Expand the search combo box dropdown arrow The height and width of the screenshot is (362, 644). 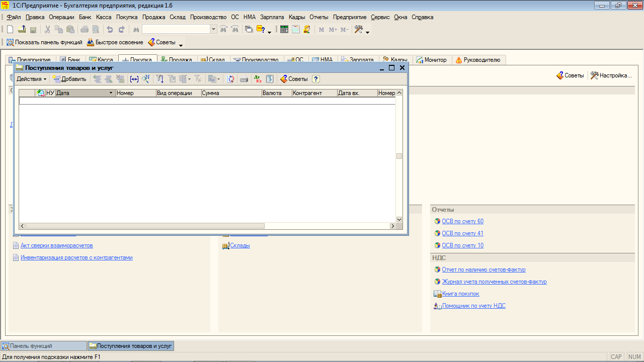pos(213,29)
